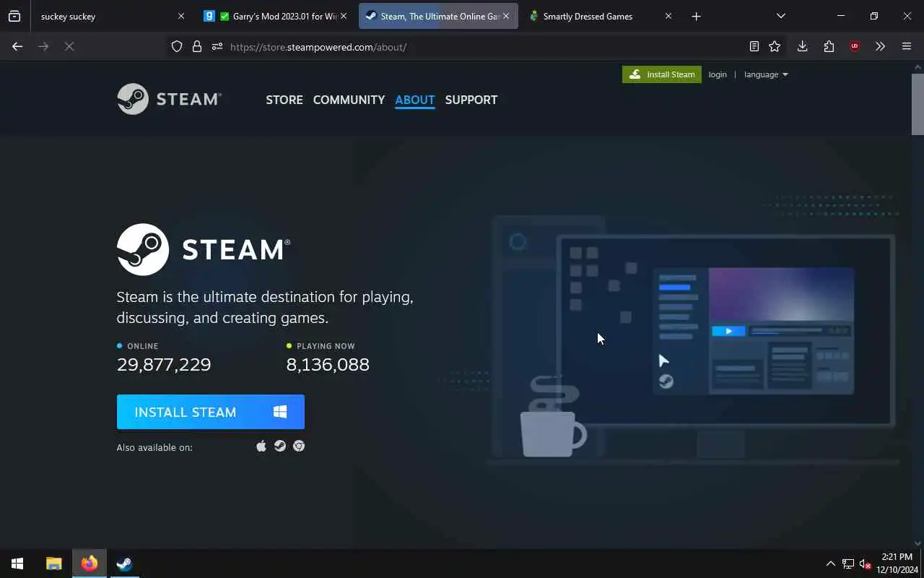This screenshot has width=924, height=578.
Task: Go back to previous page
Action: pyautogui.click(x=17, y=46)
